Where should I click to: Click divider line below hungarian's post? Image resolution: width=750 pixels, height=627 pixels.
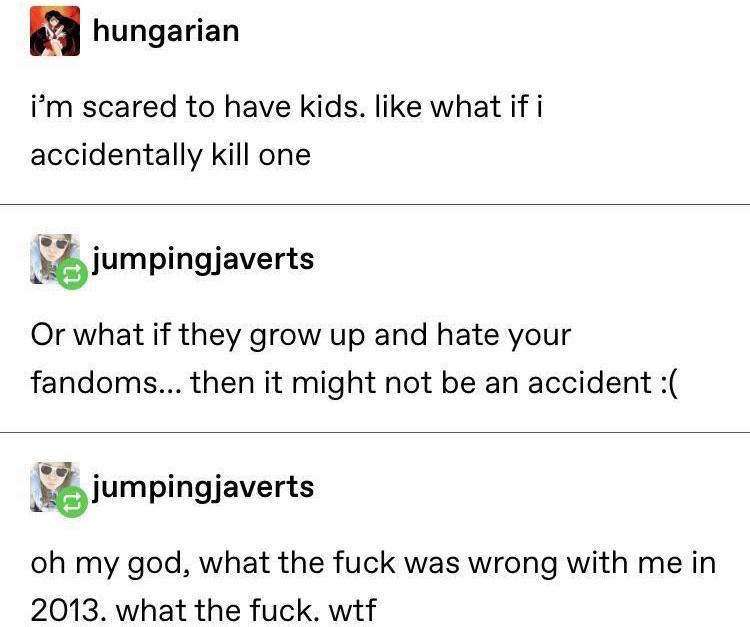click(x=375, y=205)
